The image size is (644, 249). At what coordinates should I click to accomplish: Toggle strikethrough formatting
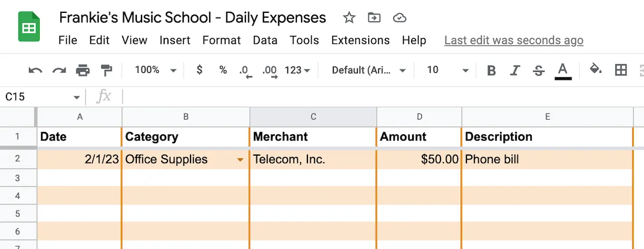coord(539,70)
